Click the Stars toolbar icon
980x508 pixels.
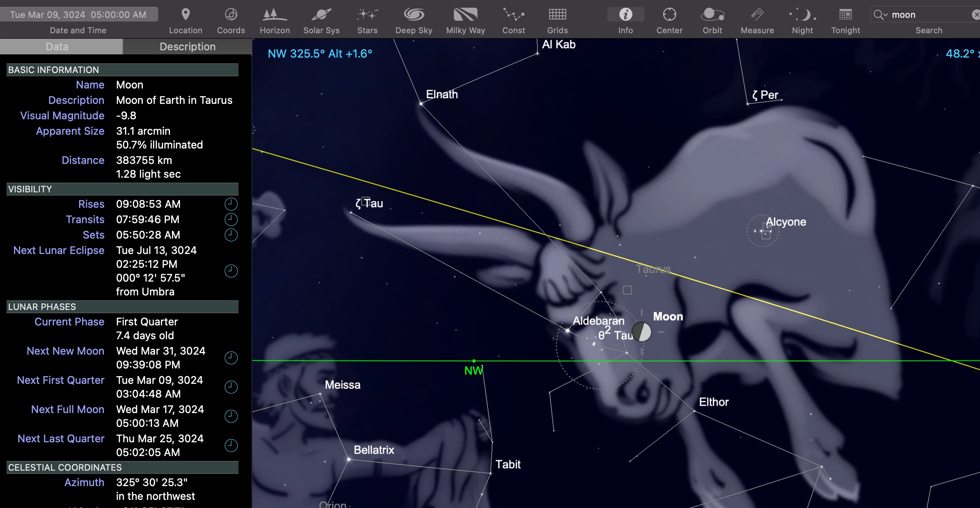coord(367,15)
